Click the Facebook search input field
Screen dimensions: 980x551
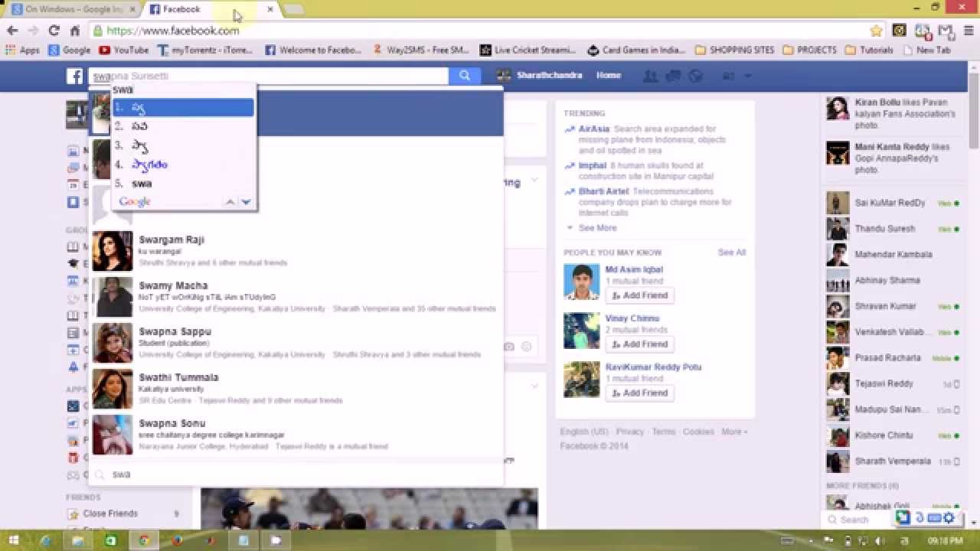pos(269,76)
